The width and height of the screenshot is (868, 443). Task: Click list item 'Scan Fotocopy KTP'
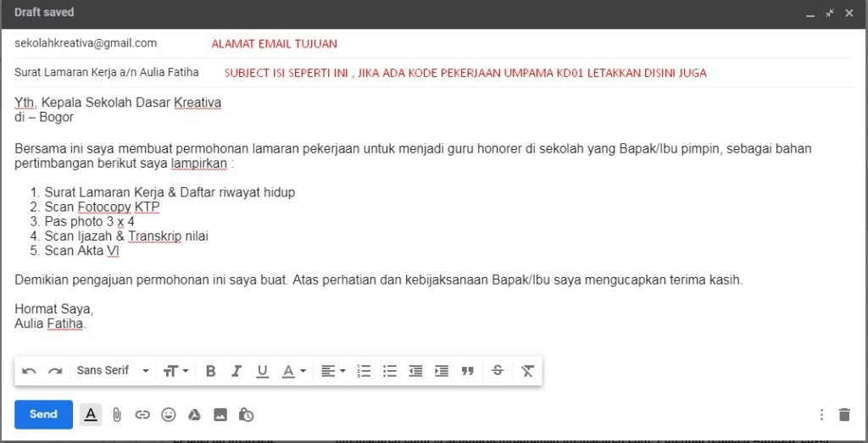[x=103, y=208]
